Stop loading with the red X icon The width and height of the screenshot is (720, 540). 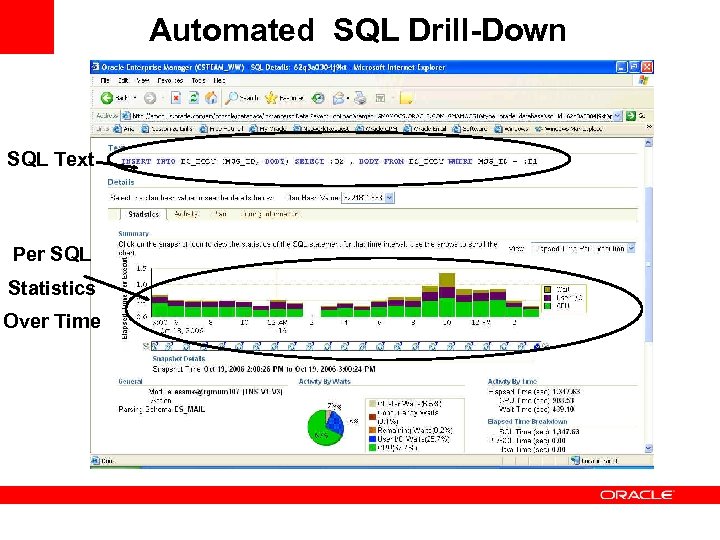click(x=176, y=98)
